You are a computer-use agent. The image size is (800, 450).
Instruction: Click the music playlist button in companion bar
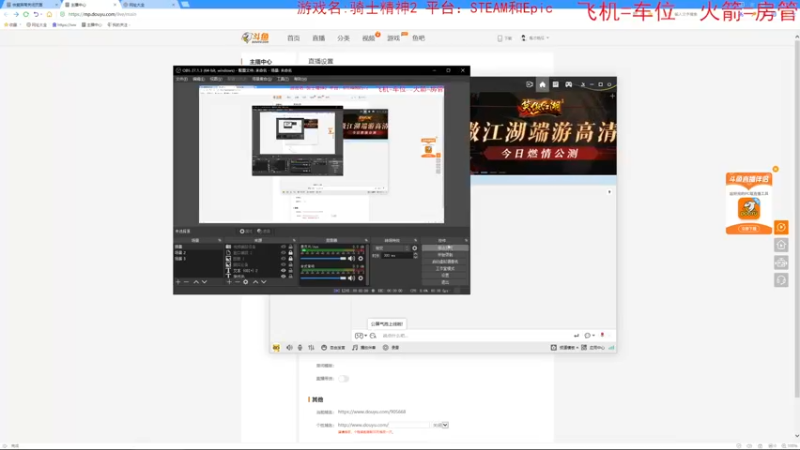point(364,347)
